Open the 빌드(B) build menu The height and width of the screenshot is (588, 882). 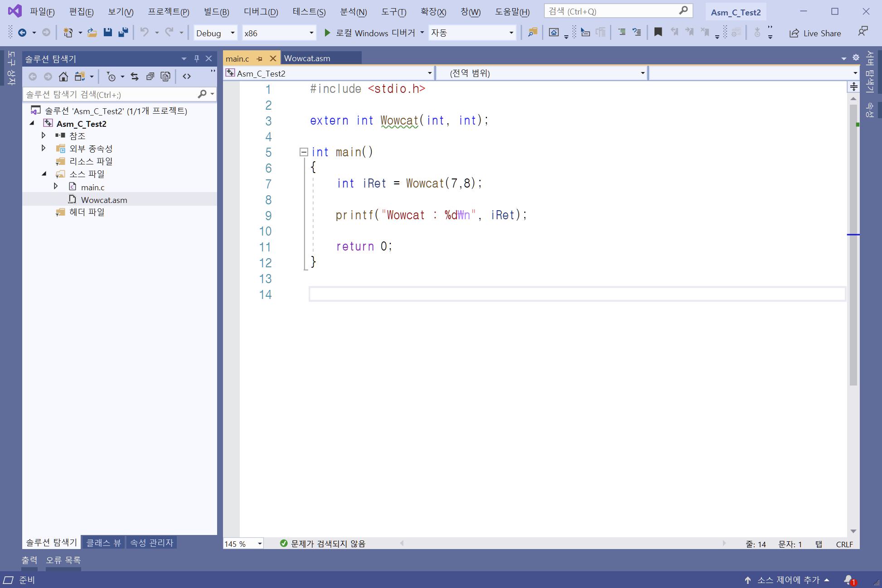pos(216,12)
